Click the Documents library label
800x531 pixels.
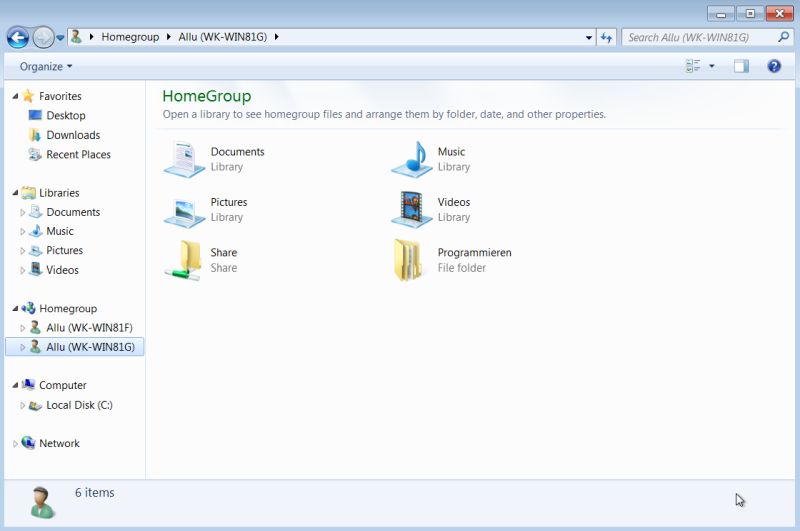(237, 152)
